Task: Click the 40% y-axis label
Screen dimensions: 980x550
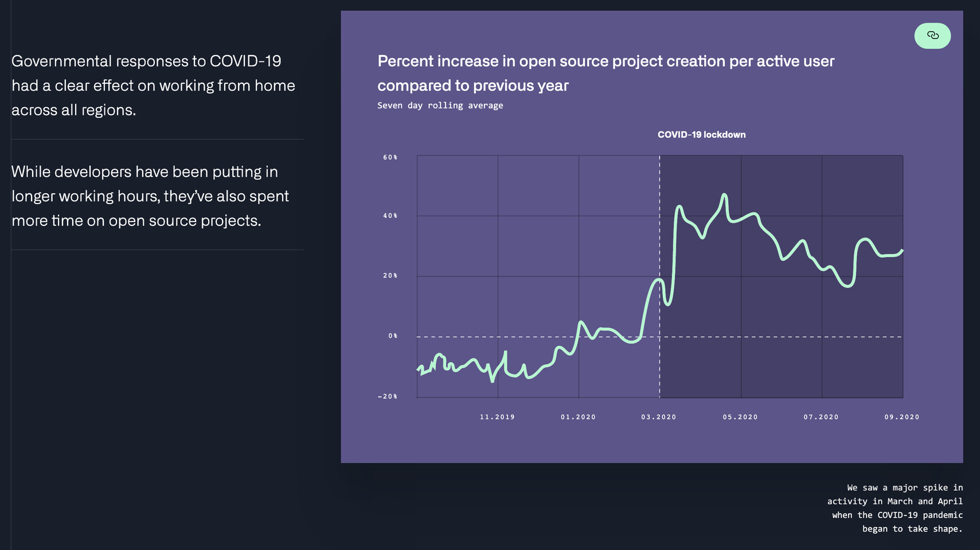Action: pos(390,216)
